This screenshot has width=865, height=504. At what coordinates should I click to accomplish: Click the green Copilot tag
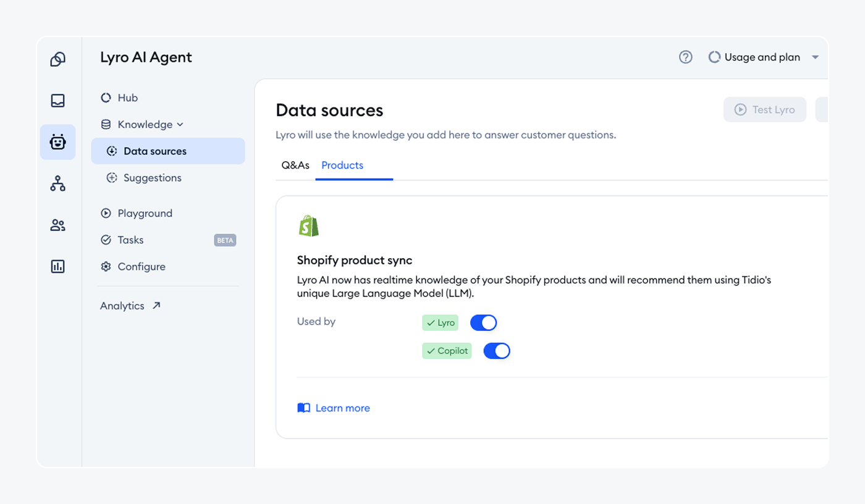point(447,351)
